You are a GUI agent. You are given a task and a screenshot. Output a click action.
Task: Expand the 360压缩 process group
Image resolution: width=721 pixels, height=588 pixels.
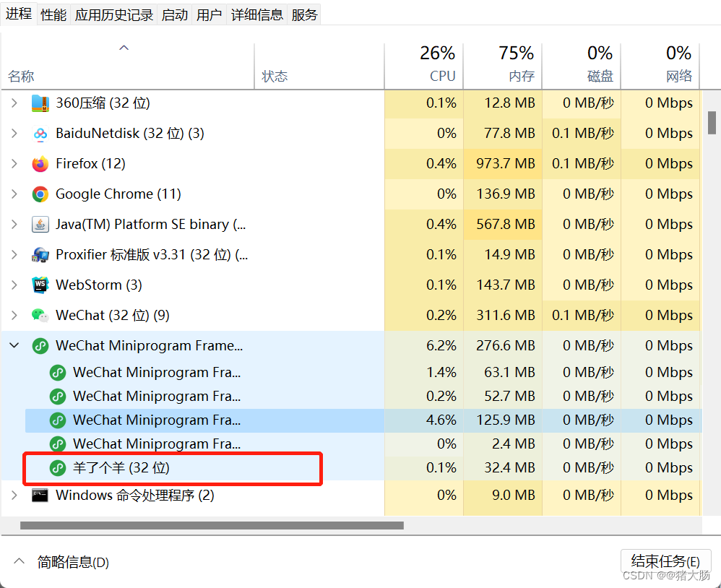point(14,103)
